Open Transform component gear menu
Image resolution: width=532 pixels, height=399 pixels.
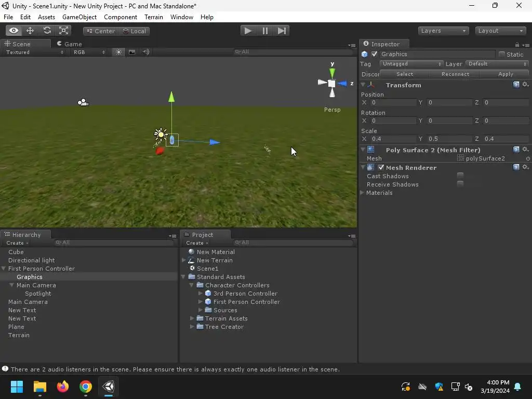point(525,85)
